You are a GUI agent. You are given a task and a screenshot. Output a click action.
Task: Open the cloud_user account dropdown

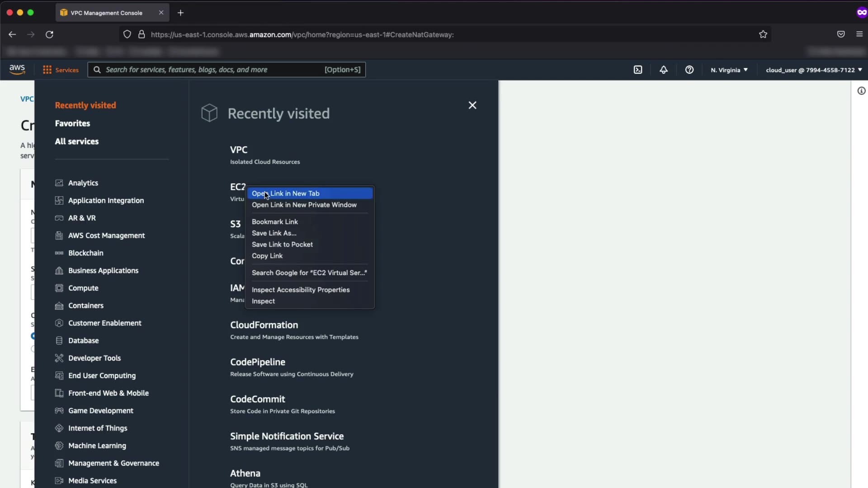pos(813,70)
